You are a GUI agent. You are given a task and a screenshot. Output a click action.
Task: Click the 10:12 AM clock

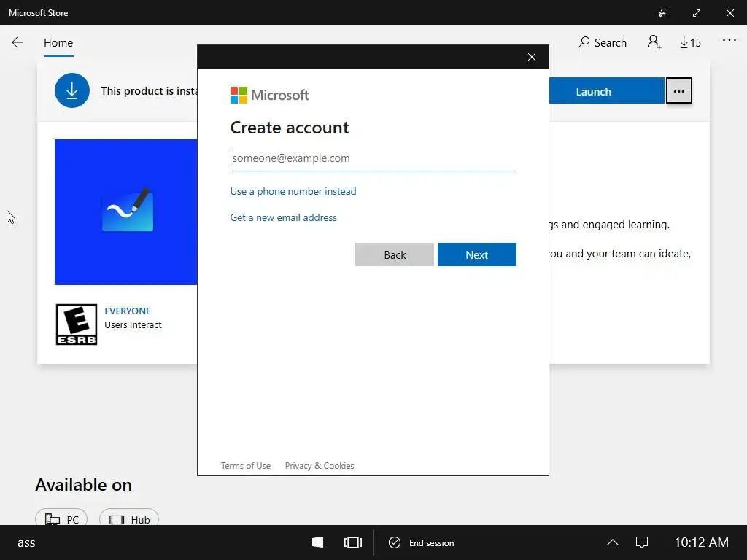701,542
